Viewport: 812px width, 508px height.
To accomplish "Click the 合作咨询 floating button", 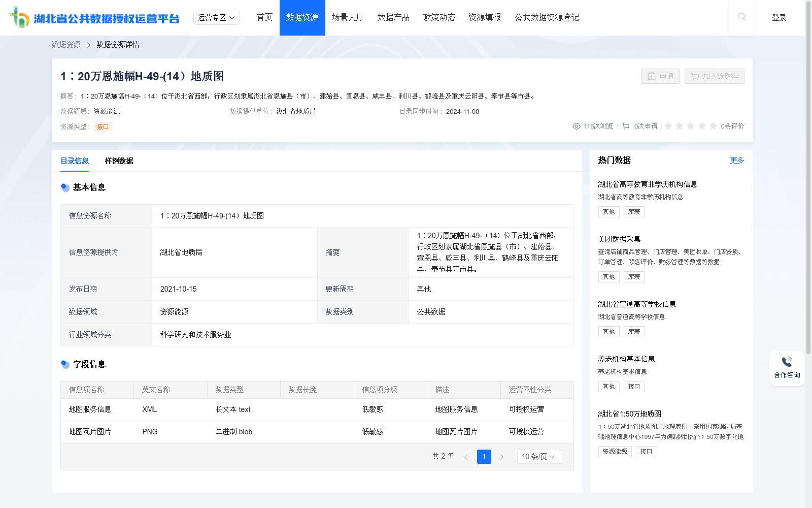I will (787, 368).
